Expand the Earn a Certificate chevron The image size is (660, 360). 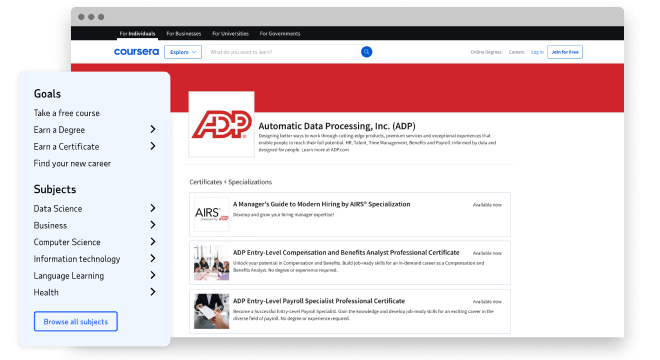[153, 146]
